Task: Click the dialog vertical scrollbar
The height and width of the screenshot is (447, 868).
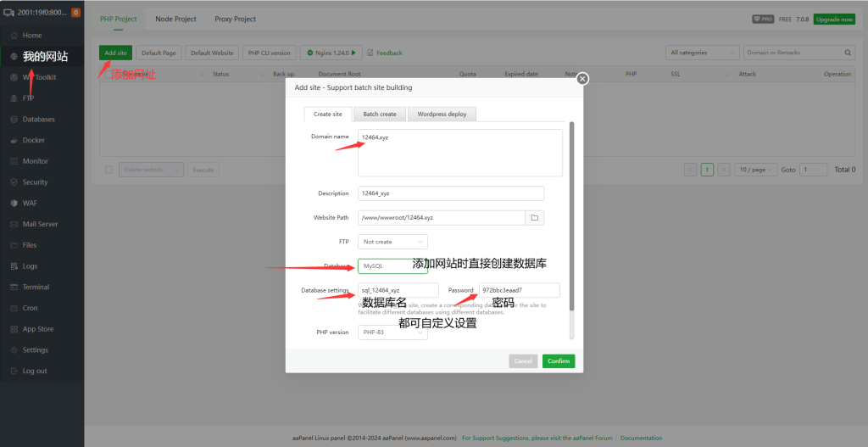Action: 572,216
